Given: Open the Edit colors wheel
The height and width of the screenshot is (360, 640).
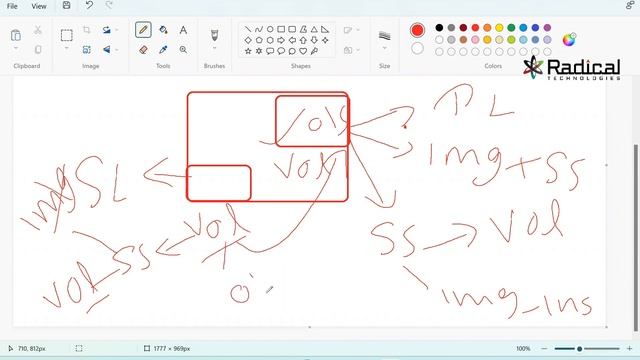Looking at the screenshot, I should [569, 40].
